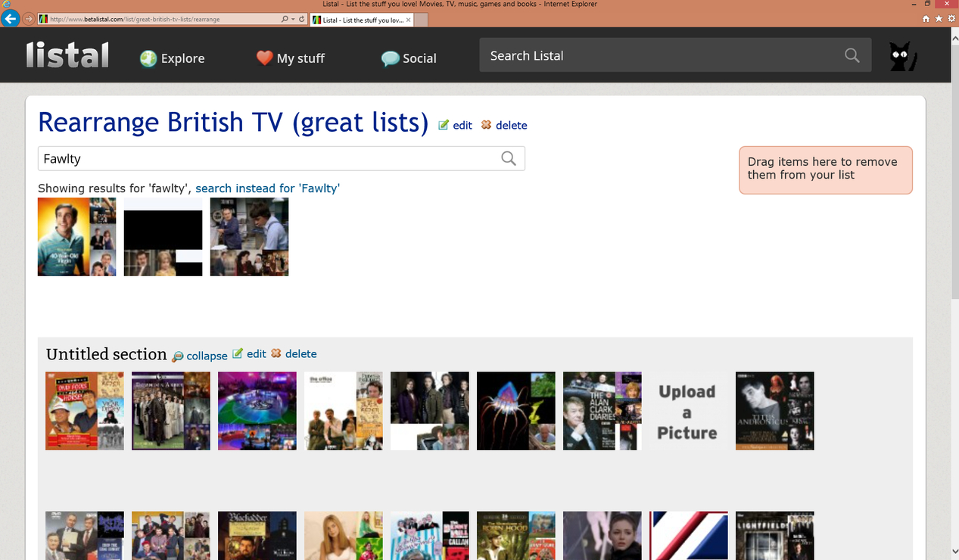Click the page scrollbar down arrow

coord(954,552)
